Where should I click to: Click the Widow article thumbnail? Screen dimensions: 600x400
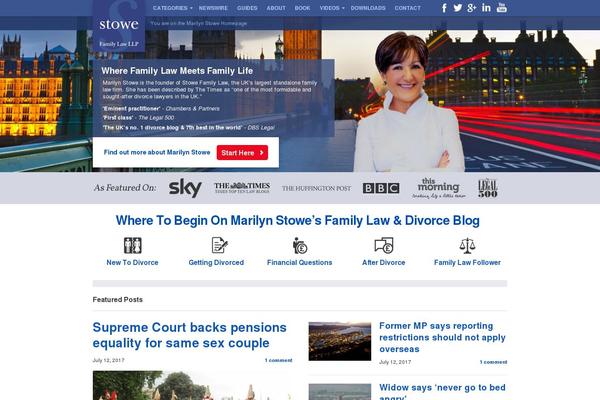click(340, 392)
